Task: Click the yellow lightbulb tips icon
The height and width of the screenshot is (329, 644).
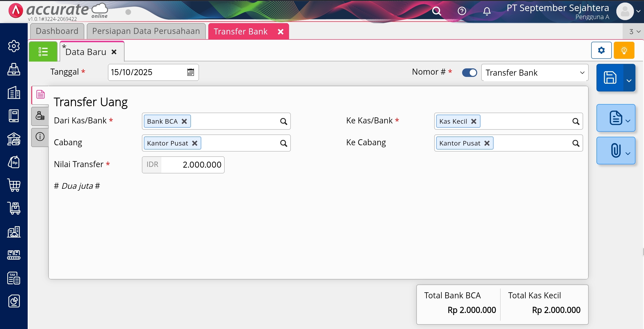Action: click(624, 51)
